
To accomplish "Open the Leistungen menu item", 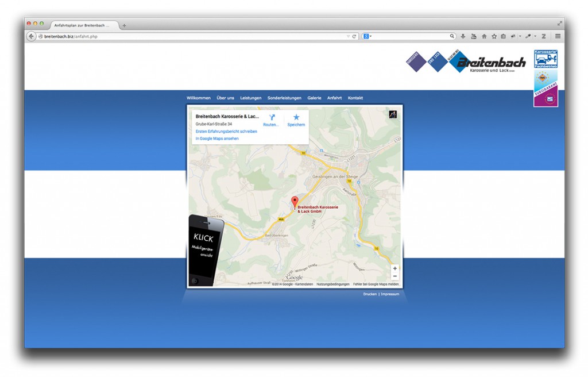I will pos(250,98).
